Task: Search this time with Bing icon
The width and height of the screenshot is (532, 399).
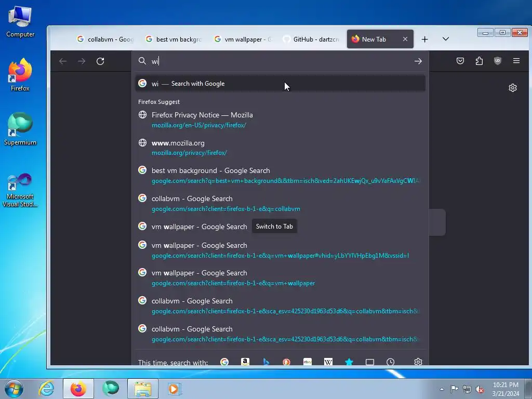Action: coord(266,362)
